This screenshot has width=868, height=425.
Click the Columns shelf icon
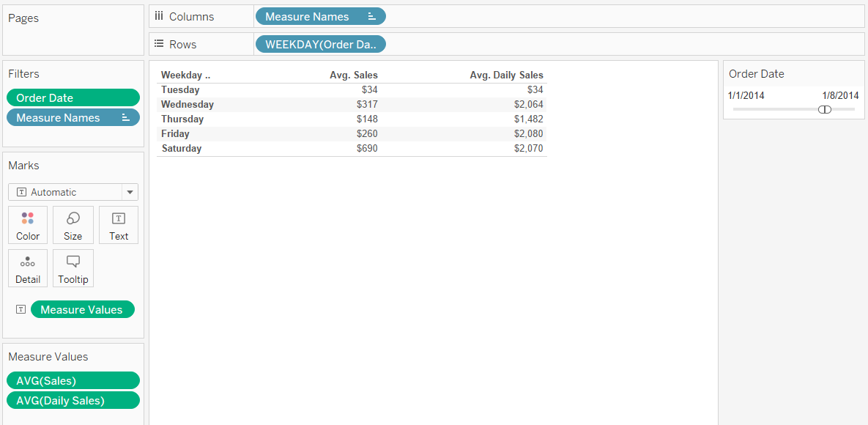click(159, 17)
